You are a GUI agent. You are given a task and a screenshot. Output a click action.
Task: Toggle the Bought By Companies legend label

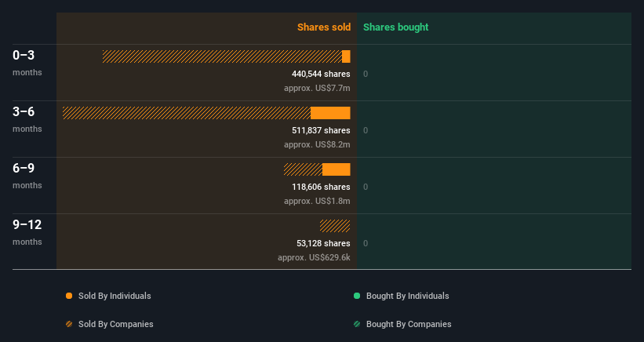(x=409, y=324)
